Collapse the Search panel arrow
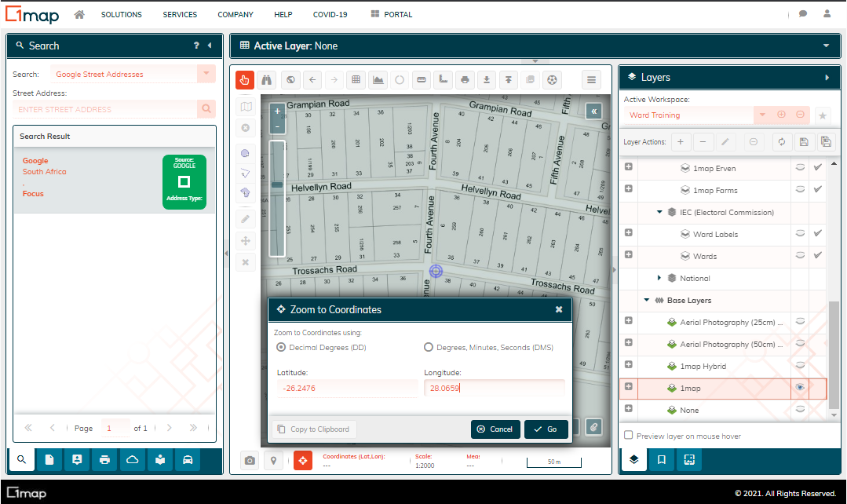Screen dimensions: 847x504 coord(210,46)
